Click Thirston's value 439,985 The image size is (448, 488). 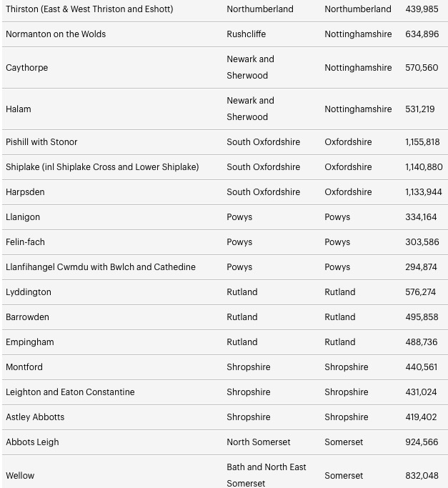[422, 9]
